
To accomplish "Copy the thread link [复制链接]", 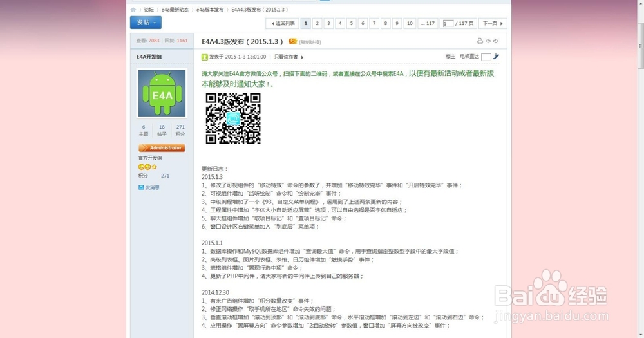I will pos(310,42).
